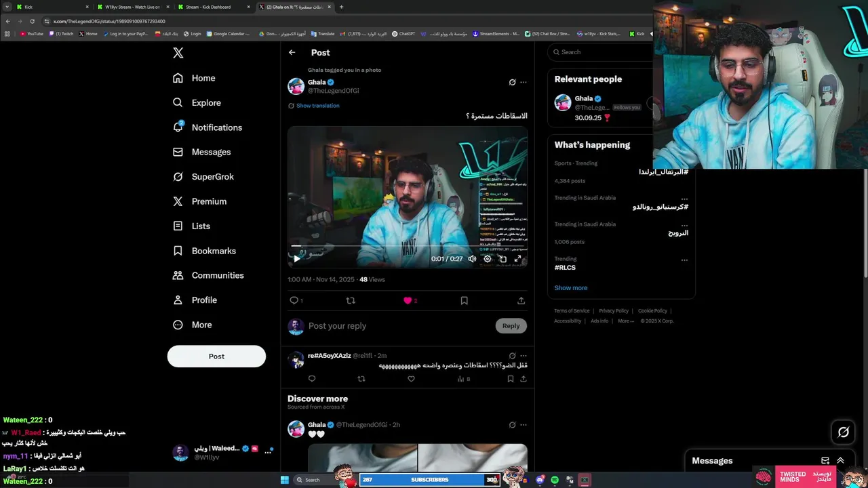Image resolution: width=868 pixels, height=488 pixels.
Task: Click the X logo in the sidebar
Action: tap(178, 53)
